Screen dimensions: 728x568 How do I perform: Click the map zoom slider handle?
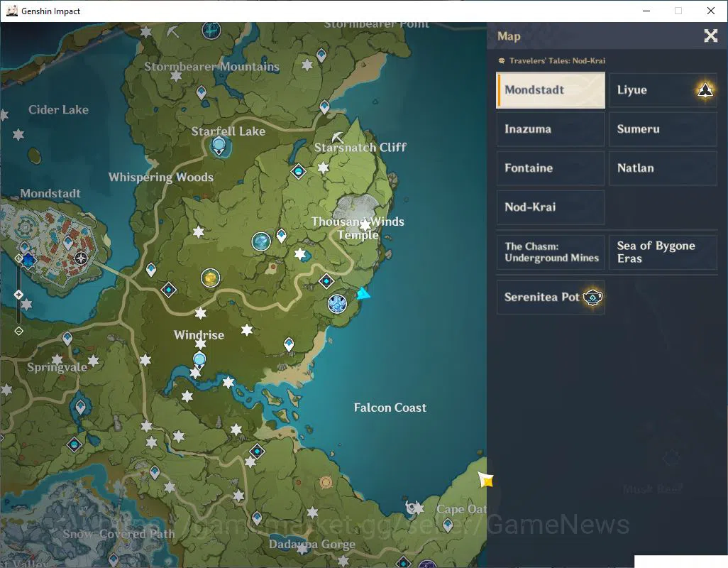point(18,295)
